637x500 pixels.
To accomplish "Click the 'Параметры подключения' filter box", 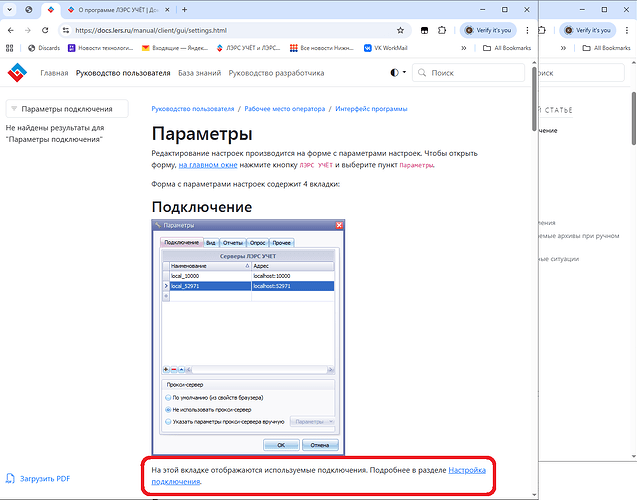I will tap(67, 109).
